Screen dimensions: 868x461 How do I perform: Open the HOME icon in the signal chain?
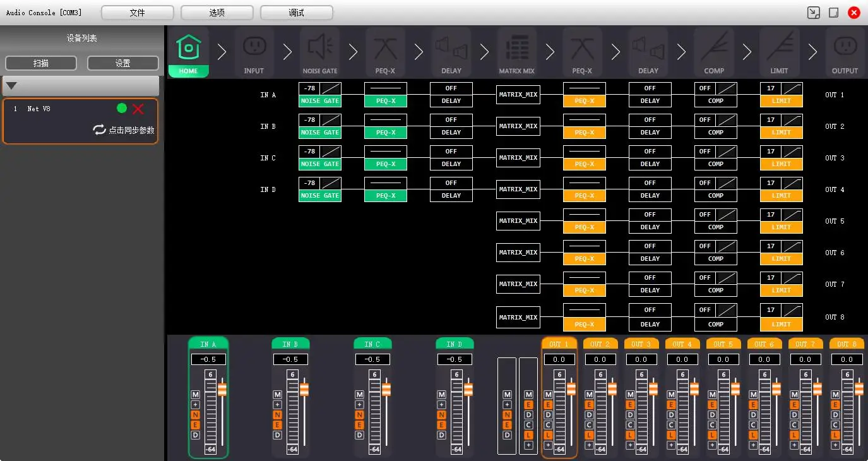click(188, 48)
